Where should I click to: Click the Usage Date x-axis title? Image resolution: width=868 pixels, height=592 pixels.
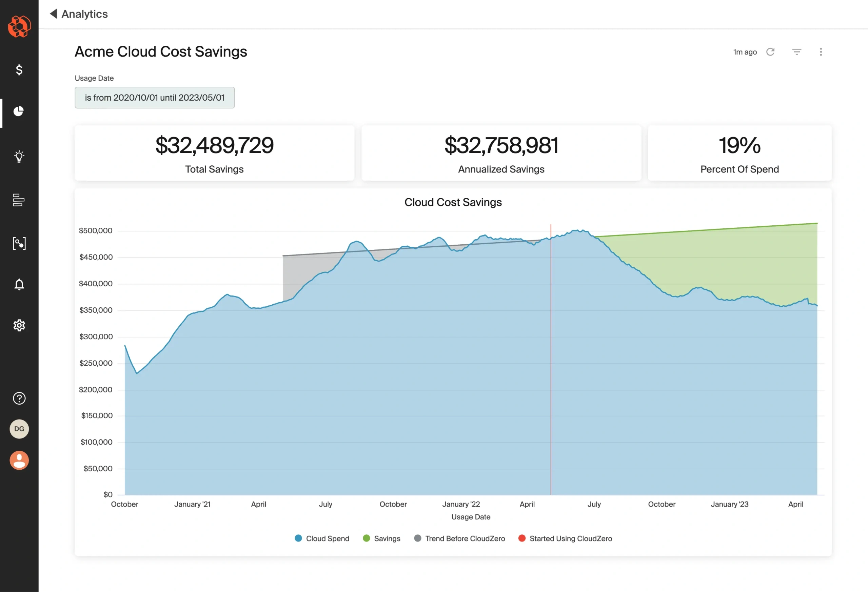point(471,517)
